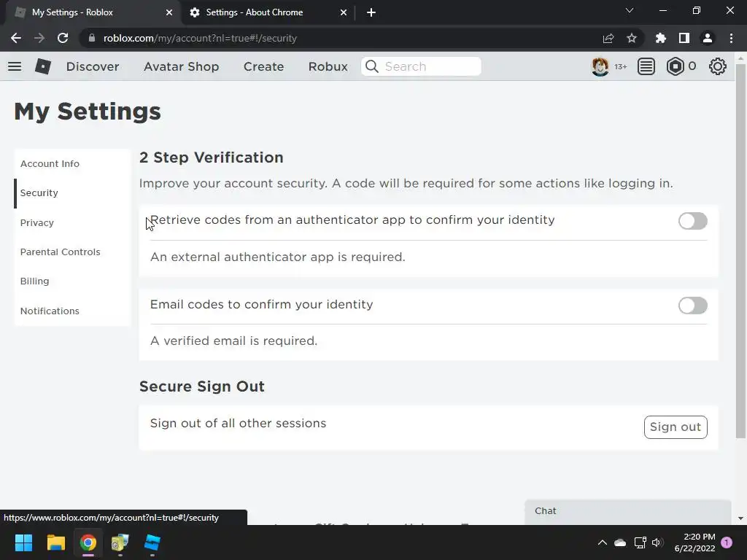
Task: Enable email codes verification toggle
Action: pyautogui.click(x=692, y=306)
